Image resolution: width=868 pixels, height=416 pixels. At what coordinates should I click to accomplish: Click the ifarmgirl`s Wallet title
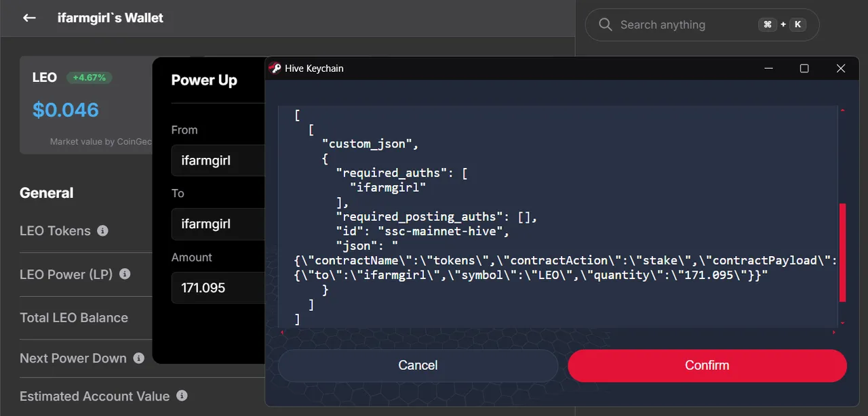[x=111, y=18]
